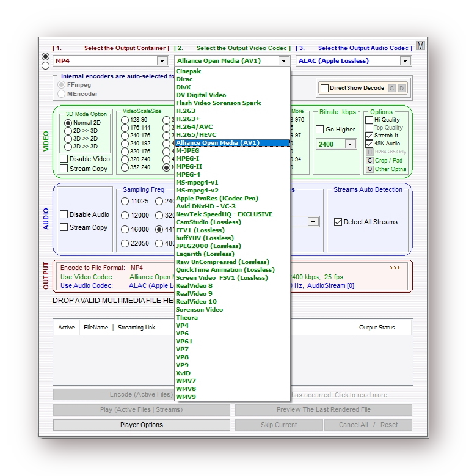Select the 3D >> 2D mode option
The image size is (466, 476).
point(68,139)
